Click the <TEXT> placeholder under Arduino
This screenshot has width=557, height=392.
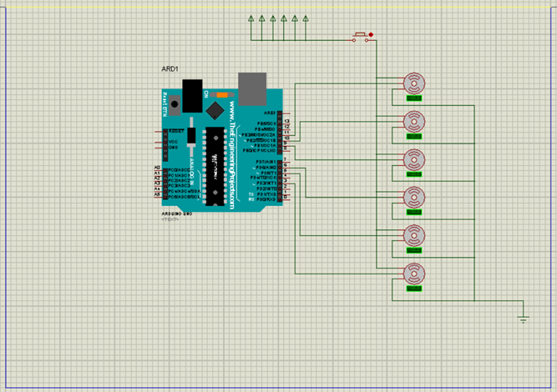click(x=170, y=219)
